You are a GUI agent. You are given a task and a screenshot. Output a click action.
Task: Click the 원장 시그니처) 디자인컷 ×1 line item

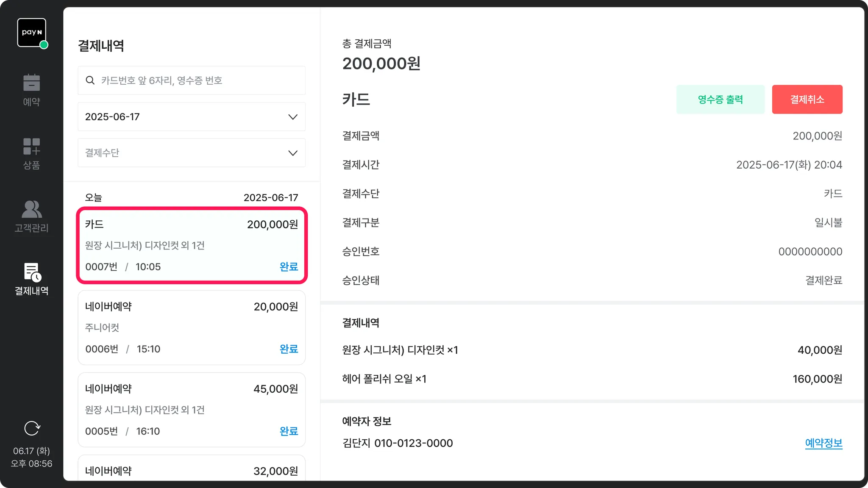coord(400,350)
